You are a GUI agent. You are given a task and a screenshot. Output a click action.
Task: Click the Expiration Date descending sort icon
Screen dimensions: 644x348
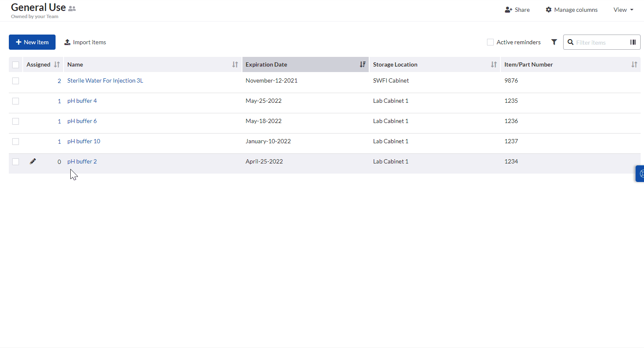tap(362, 64)
